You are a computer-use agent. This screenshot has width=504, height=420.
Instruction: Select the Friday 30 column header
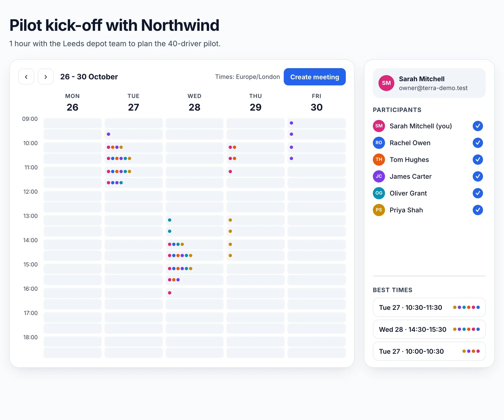tap(317, 102)
